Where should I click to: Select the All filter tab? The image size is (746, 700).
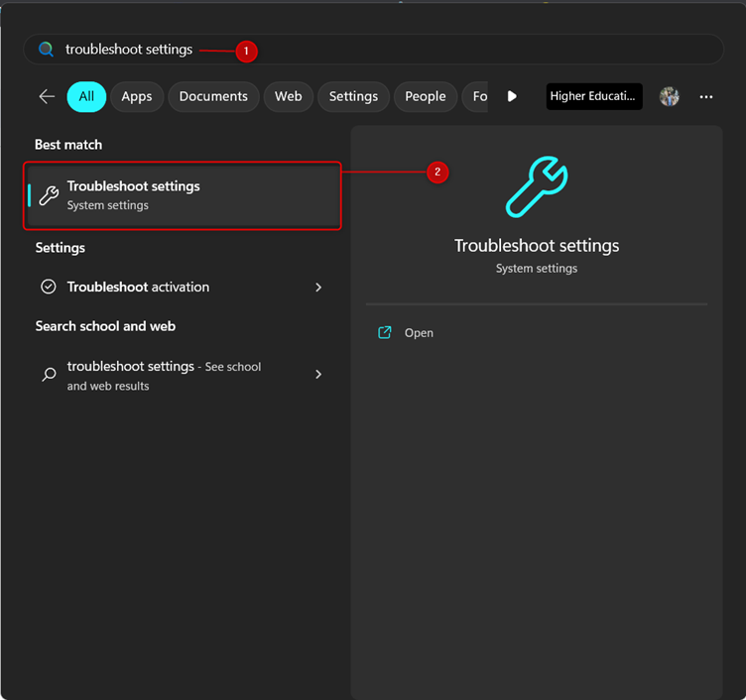[x=86, y=96]
